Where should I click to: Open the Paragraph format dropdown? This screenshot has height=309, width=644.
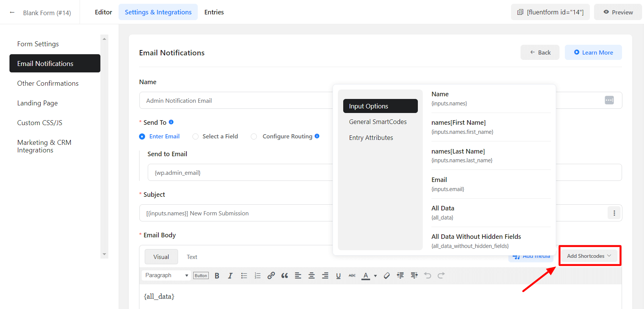click(x=166, y=275)
